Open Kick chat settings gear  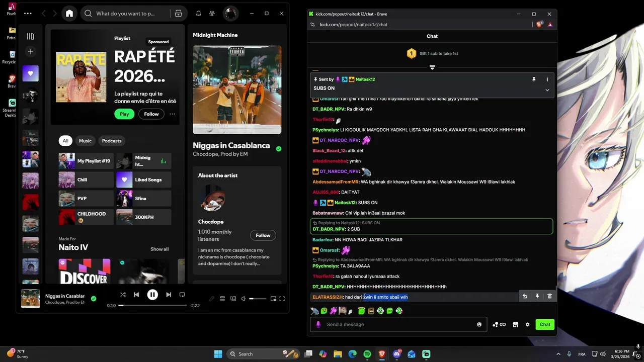click(x=527, y=324)
